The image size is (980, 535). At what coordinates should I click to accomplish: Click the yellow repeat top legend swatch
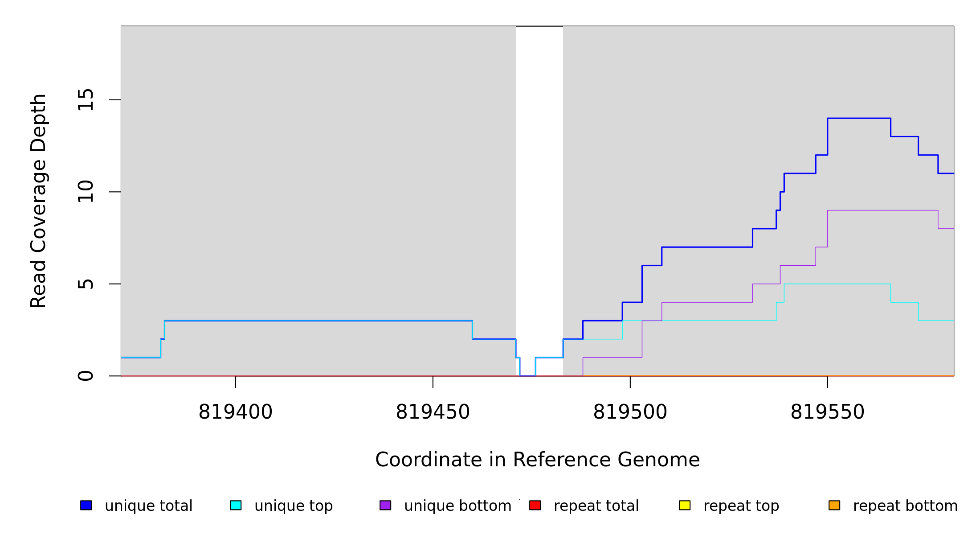coord(685,505)
